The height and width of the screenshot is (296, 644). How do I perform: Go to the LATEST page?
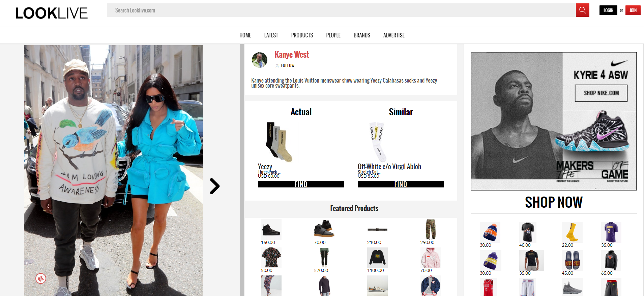(x=271, y=35)
